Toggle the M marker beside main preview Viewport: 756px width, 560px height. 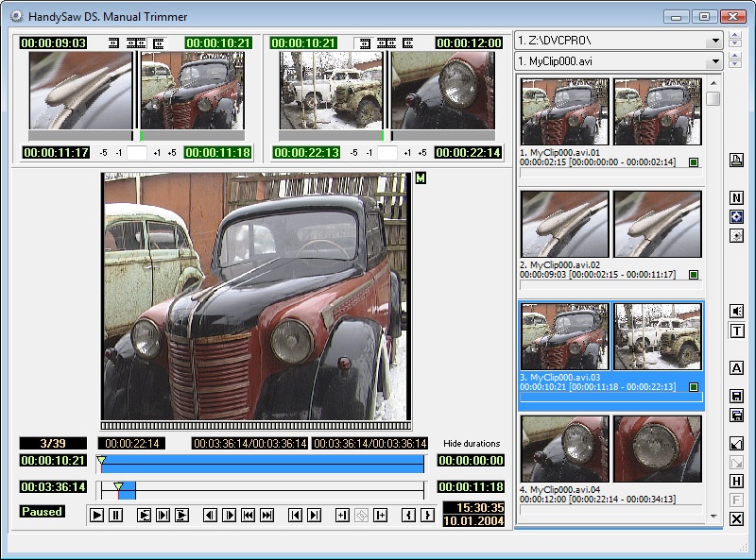[x=421, y=178]
